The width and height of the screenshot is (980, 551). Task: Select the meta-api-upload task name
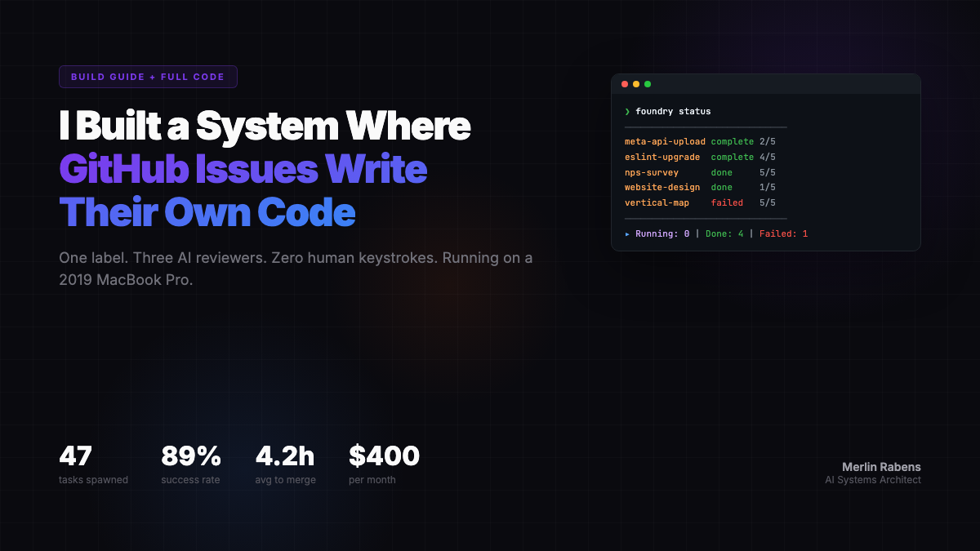665,142
